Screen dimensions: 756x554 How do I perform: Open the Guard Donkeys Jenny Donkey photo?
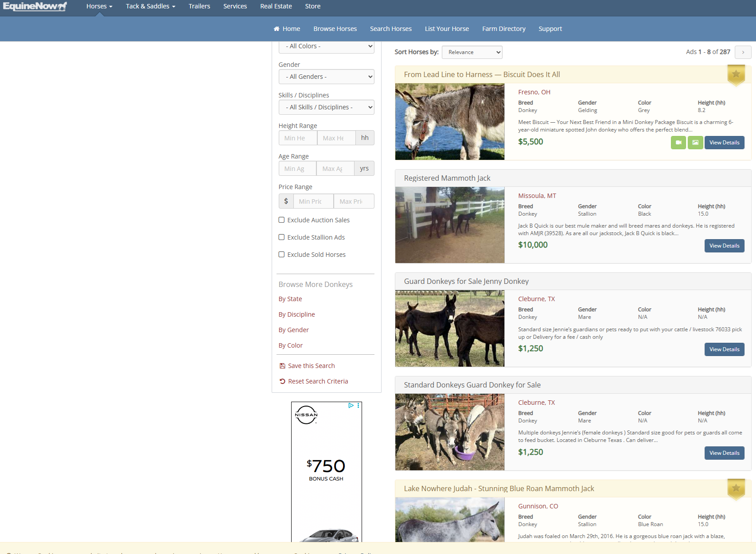coord(450,329)
